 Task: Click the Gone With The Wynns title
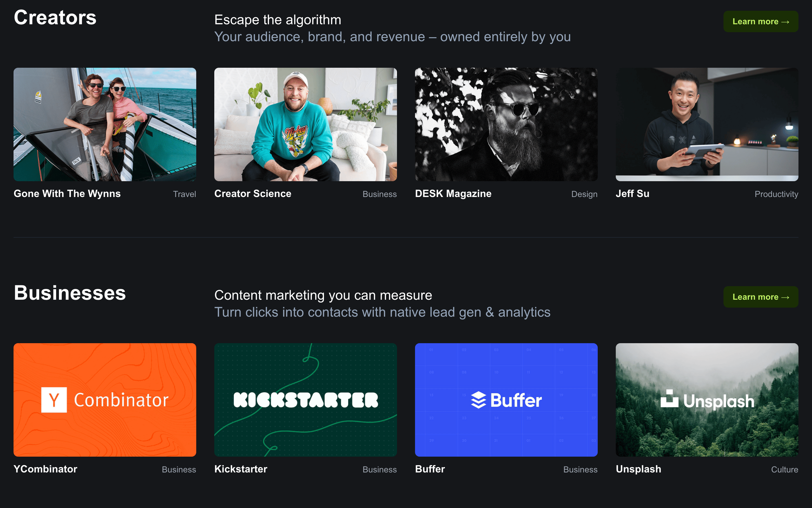pos(67,194)
